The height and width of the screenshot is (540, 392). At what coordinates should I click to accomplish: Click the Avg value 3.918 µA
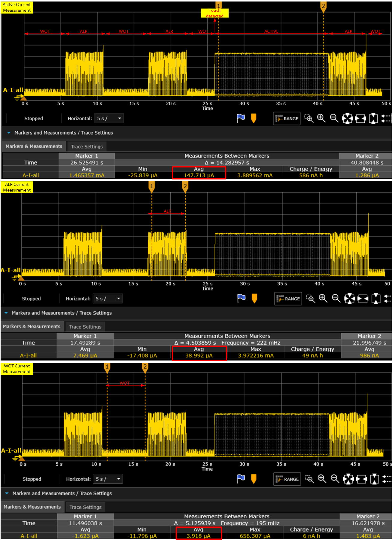(199, 536)
